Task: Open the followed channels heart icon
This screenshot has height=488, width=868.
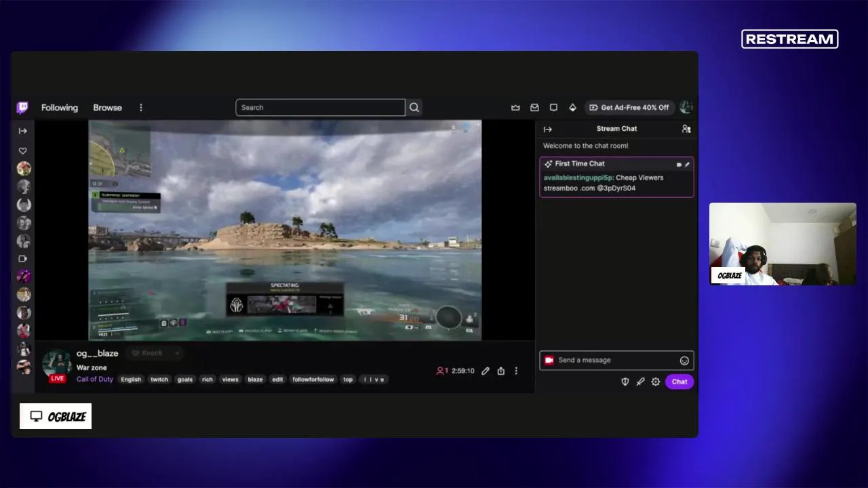Action: click(x=22, y=150)
